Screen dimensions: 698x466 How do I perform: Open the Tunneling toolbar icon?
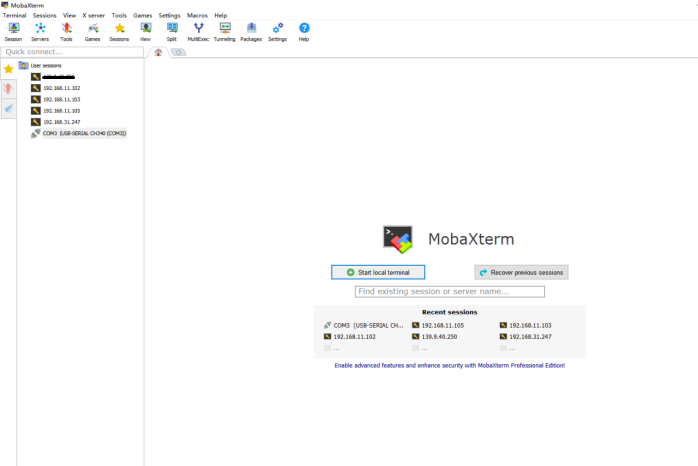click(x=225, y=32)
